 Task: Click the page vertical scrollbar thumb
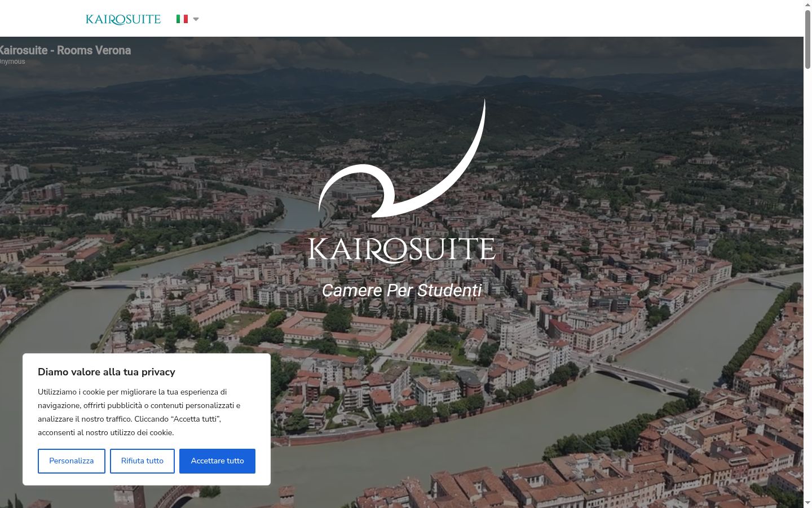tap(807, 38)
